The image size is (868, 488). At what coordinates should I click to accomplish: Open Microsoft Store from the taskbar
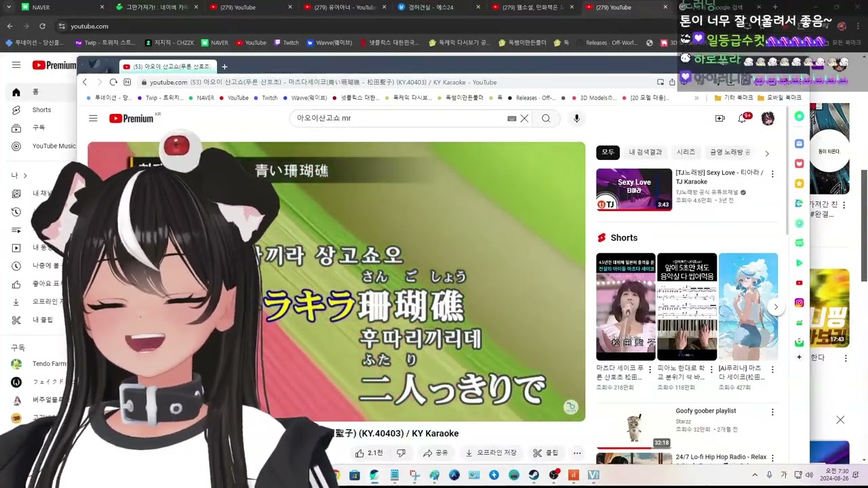354,475
